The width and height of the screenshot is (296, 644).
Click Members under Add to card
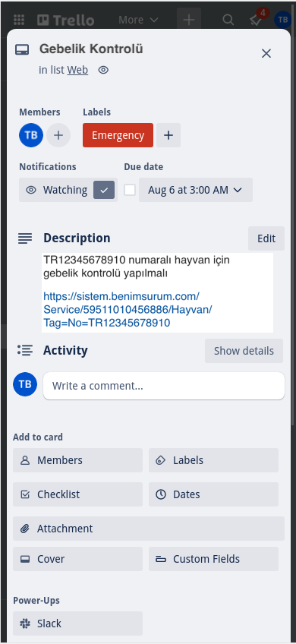click(x=77, y=460)
